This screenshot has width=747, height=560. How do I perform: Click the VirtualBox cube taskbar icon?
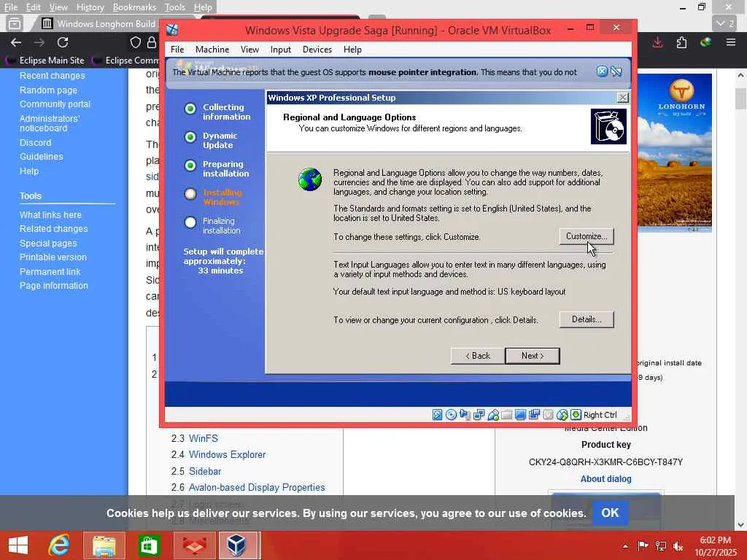(237, 545)
